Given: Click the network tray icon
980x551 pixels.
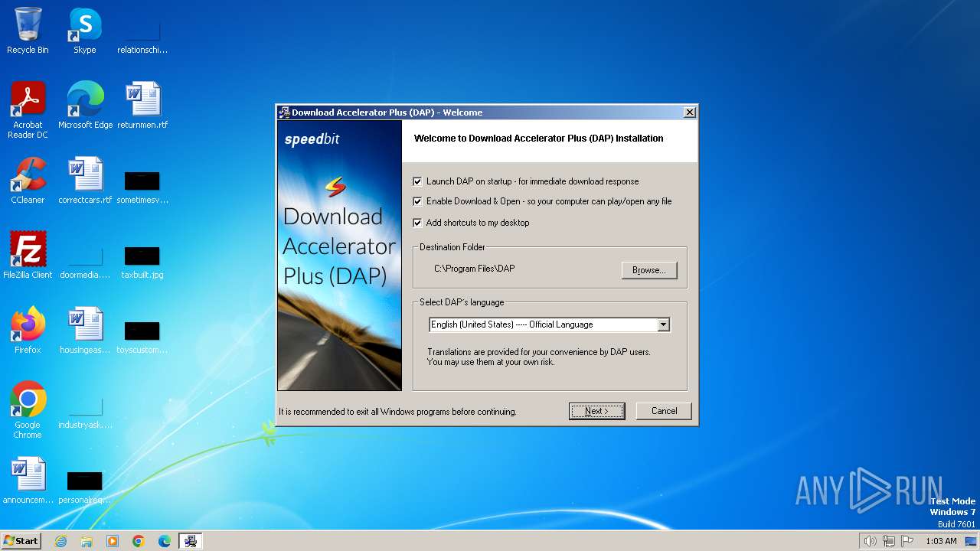Looking at the screenshot, I should (x=889, y=541).
